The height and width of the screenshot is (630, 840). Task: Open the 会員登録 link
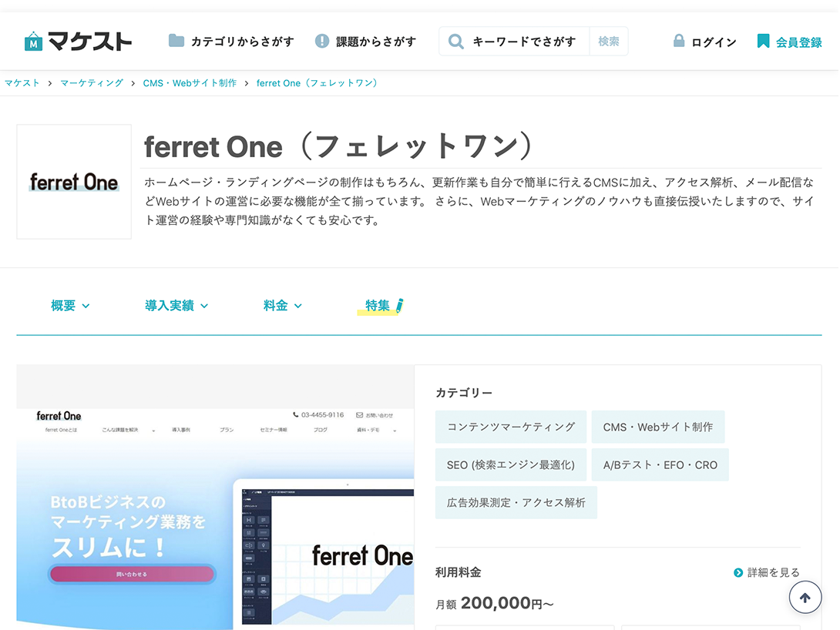pos(798,42)
